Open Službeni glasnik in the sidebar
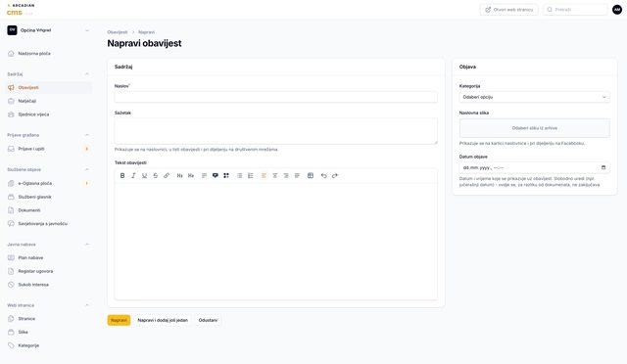Screen dimensions: 627x364 point(49,197)
